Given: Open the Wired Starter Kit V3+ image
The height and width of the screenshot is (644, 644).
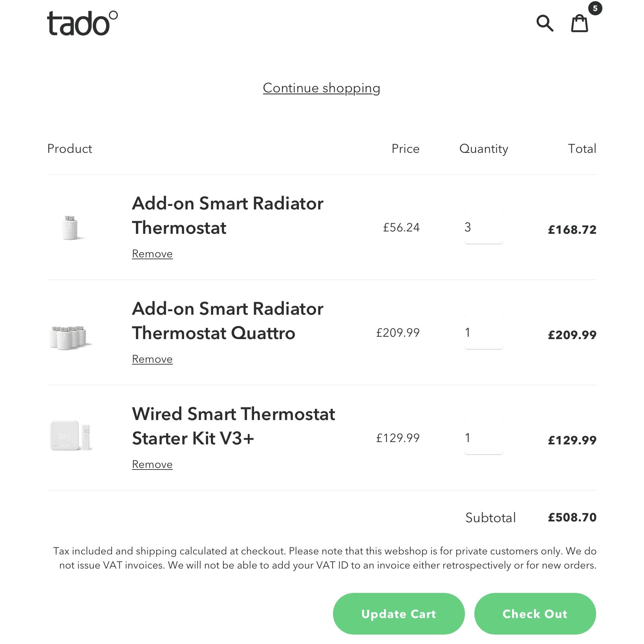Looking at the screenshot, I should [71, 435].
